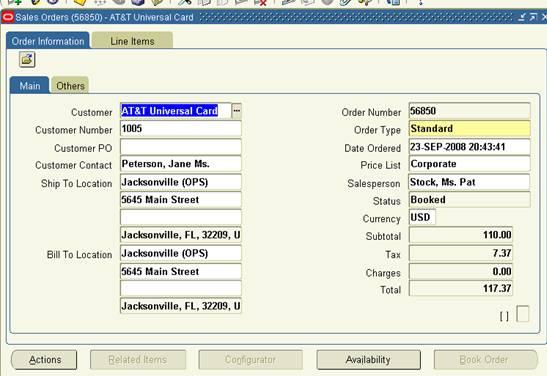Click the Availability button
547x376 pixels.
(368, 360)
